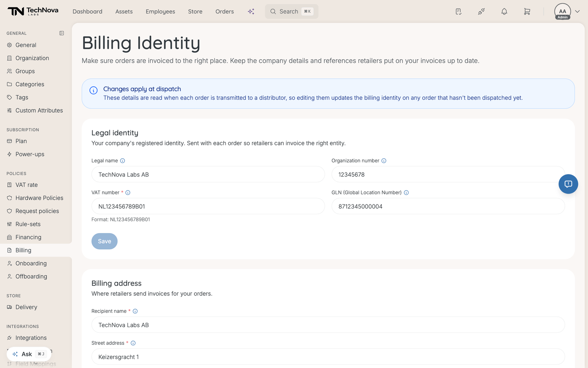This screenshot has height=368, width=588.
Task: Click the Search box
Action: click(292, 11)
